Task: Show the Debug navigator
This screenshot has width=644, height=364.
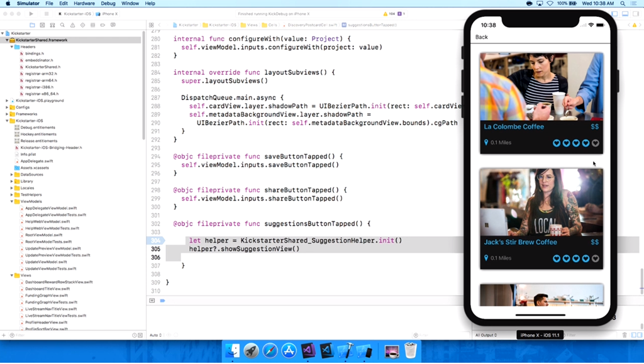Action: click(93, 25)
